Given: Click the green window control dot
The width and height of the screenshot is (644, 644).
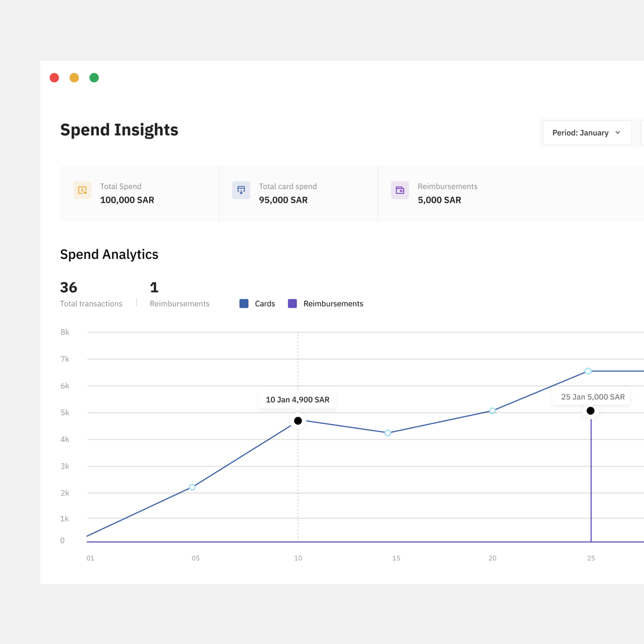Looking at the screenshot, I should [94, 78].
